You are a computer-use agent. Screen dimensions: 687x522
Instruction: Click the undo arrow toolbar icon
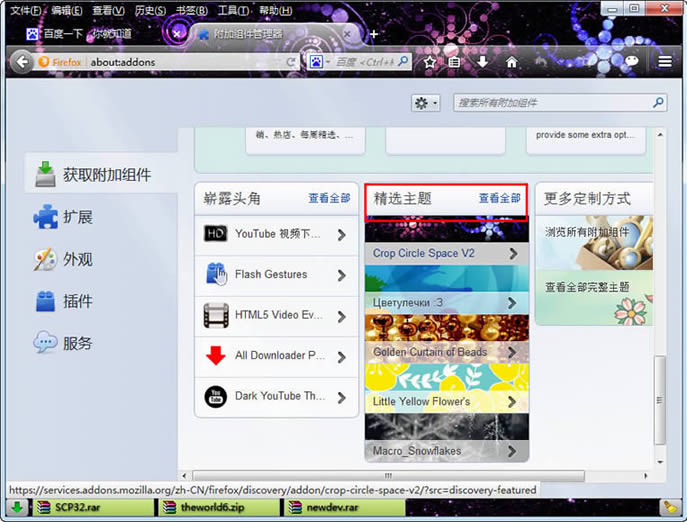coord(540,62)
